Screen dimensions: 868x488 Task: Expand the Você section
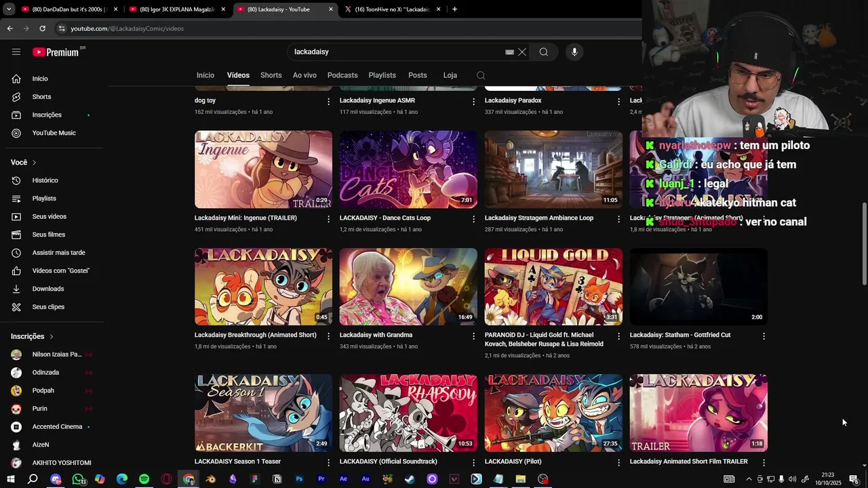tap(24, 163)
